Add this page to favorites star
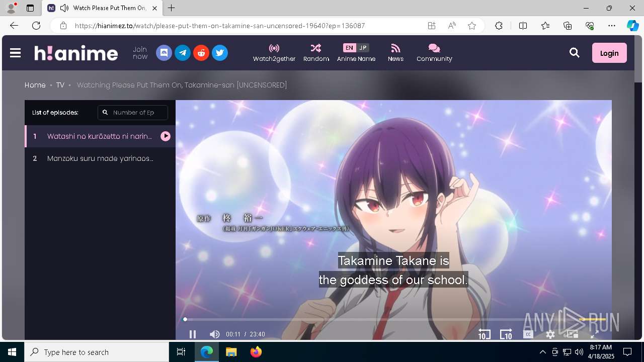644x362 pixels. 472,26
